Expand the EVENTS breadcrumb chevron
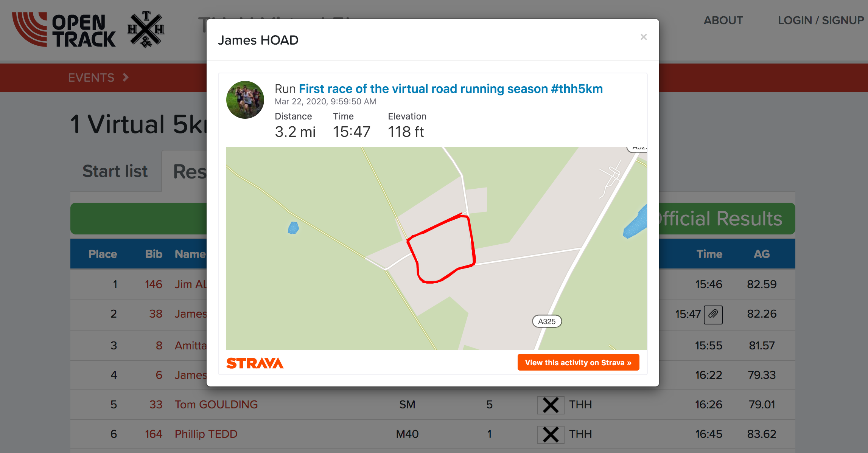868x453 pixels. [126, 78]
